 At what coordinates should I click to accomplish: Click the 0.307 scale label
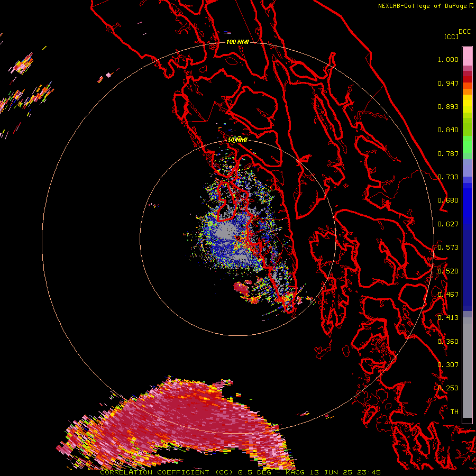tap(448, 364)
